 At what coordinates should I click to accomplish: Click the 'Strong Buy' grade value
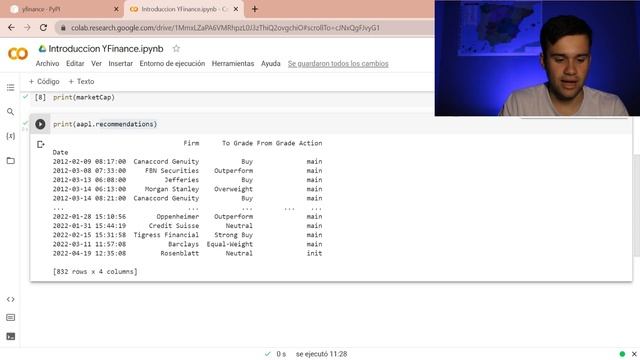pyautogui.click(x=233, y=235)
